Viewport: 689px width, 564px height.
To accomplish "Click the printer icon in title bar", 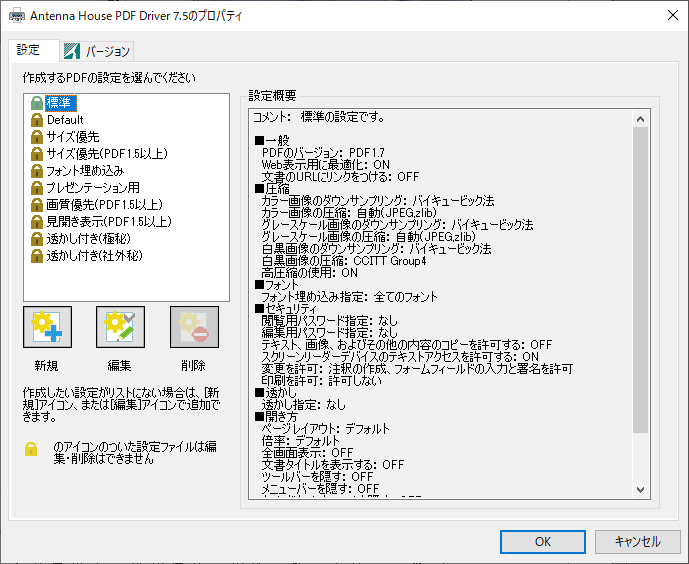I will coord(17,16).
